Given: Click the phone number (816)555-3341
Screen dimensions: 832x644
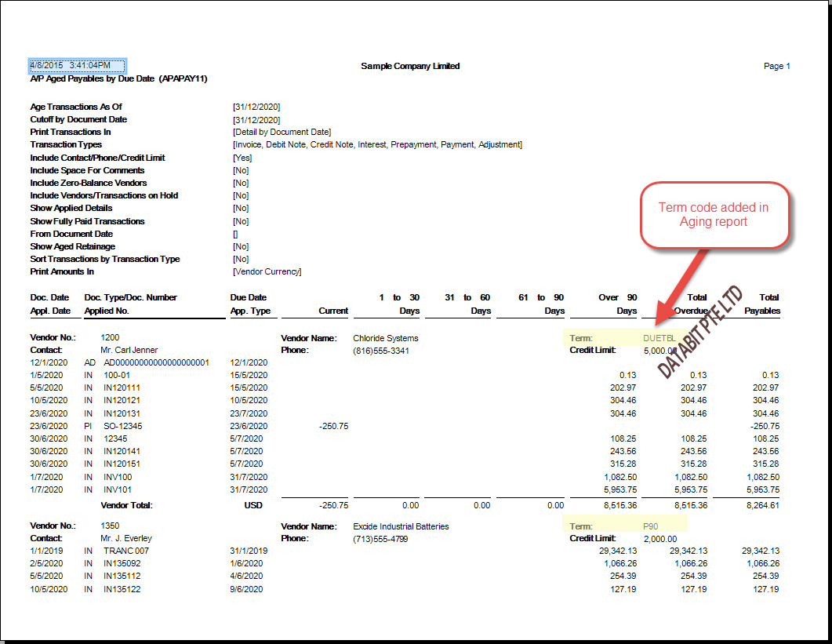Looking at the screenshot, I should click(381, 351).
